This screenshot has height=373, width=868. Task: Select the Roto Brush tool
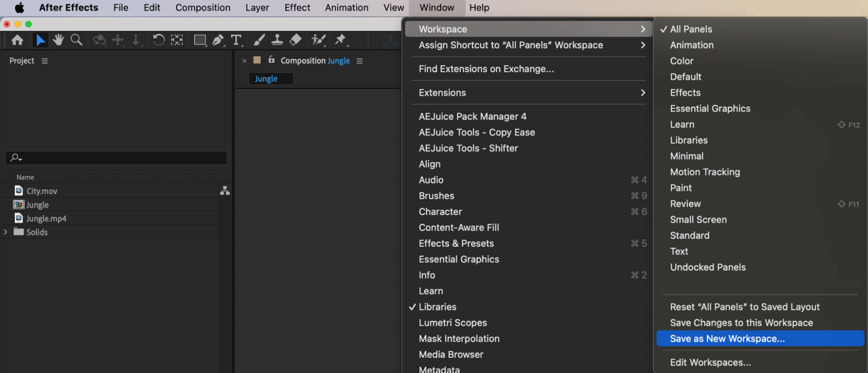pos(319,40)
